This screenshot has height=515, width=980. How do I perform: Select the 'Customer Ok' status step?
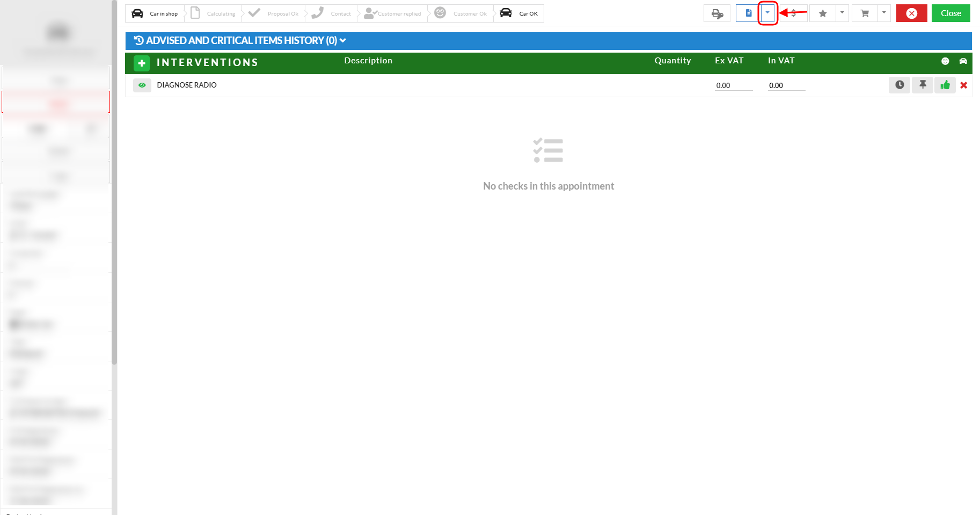coord(461,13)
